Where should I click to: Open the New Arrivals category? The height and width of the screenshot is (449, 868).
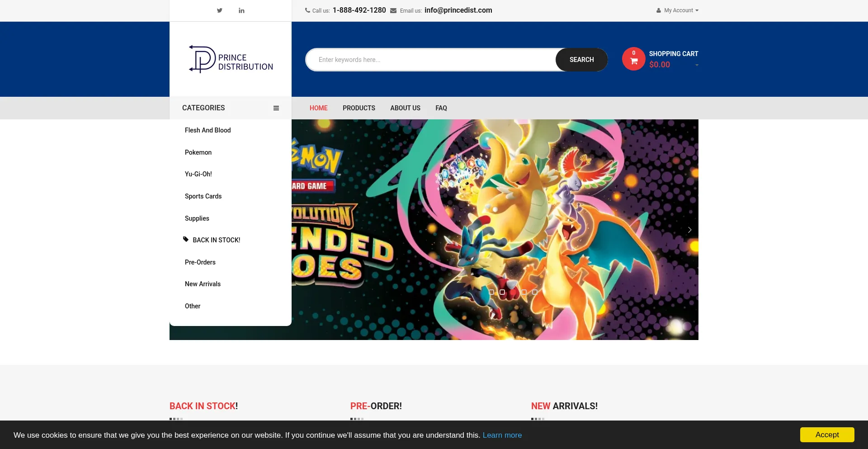point(203,284)
